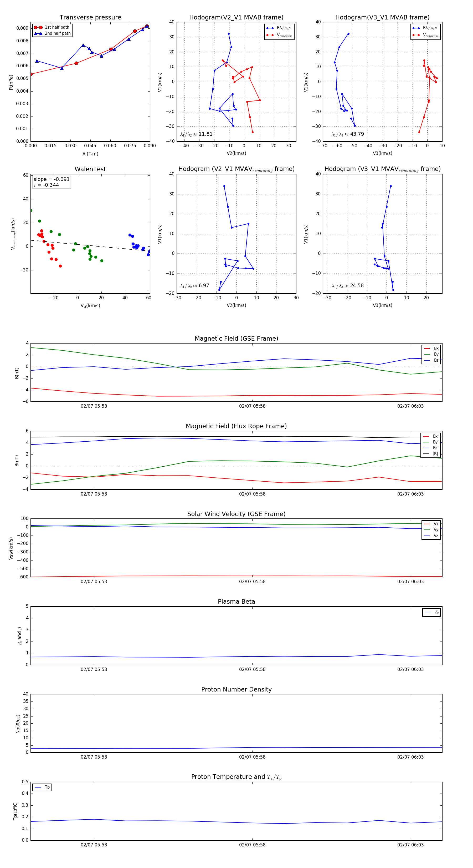Screen dimensions: 473x868
Task: Click the 'Proton Temperature and Te/Tp' title
Action: tap(236, 777)
